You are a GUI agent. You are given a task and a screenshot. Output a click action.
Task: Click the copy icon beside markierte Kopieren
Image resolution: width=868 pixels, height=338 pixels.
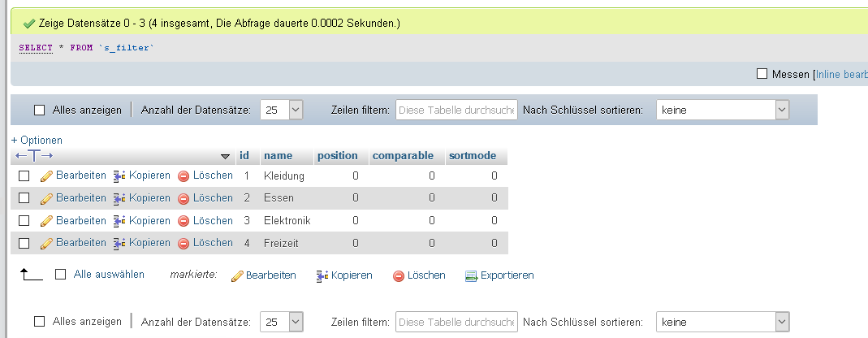coord(322,276)
